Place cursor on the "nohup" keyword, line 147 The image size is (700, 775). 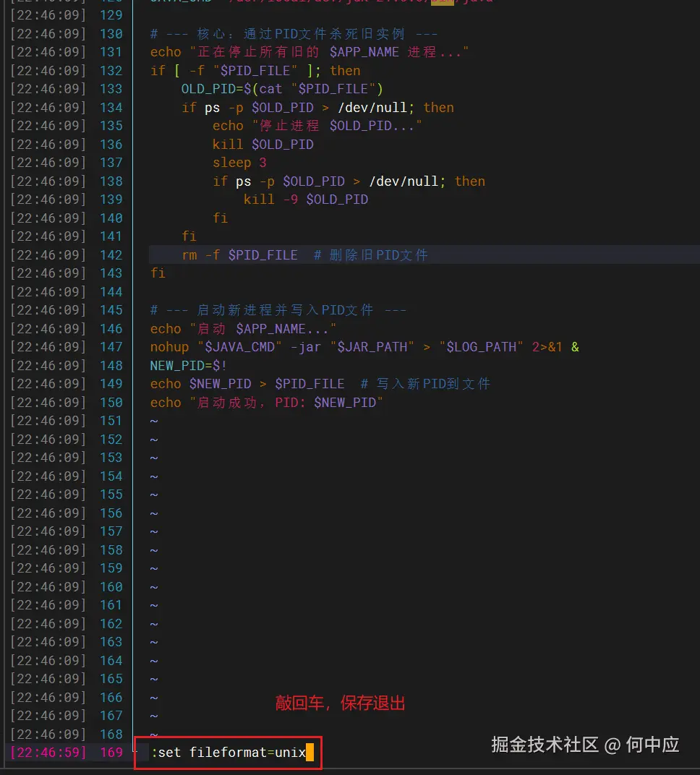169,347
